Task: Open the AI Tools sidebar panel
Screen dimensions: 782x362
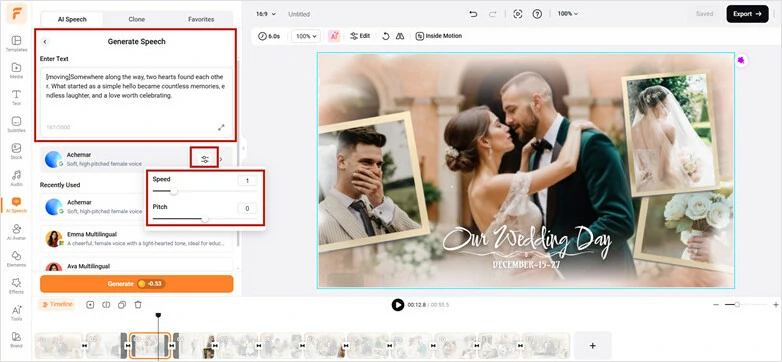Action: [x=16, y=313]
